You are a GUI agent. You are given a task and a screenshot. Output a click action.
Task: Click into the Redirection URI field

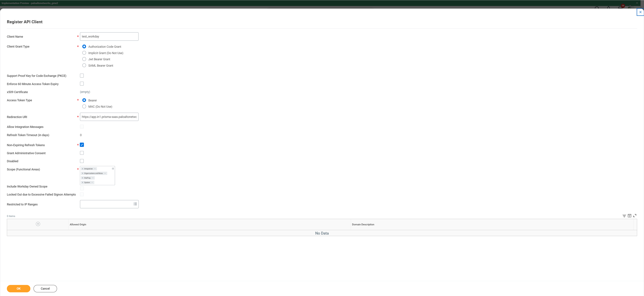coord(109,117)
